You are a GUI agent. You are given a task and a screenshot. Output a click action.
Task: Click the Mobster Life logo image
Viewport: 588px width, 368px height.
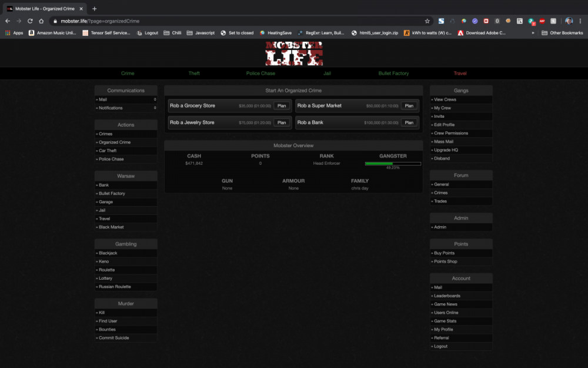point(294,54)
